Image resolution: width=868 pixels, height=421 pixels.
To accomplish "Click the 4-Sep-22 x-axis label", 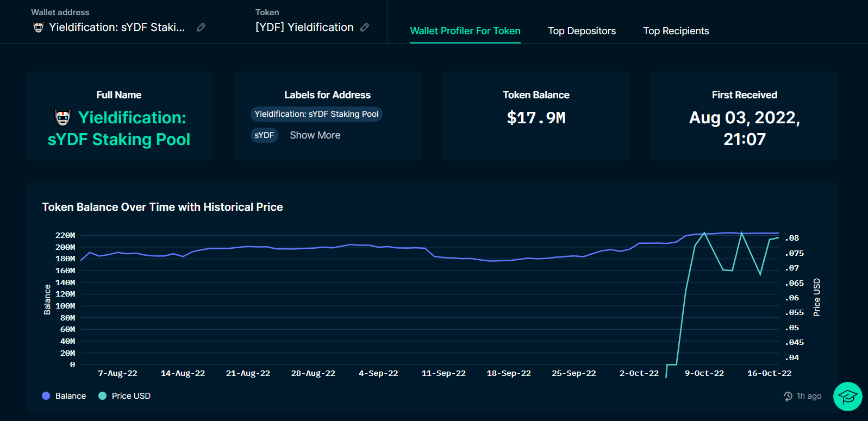I will (378, 373).
